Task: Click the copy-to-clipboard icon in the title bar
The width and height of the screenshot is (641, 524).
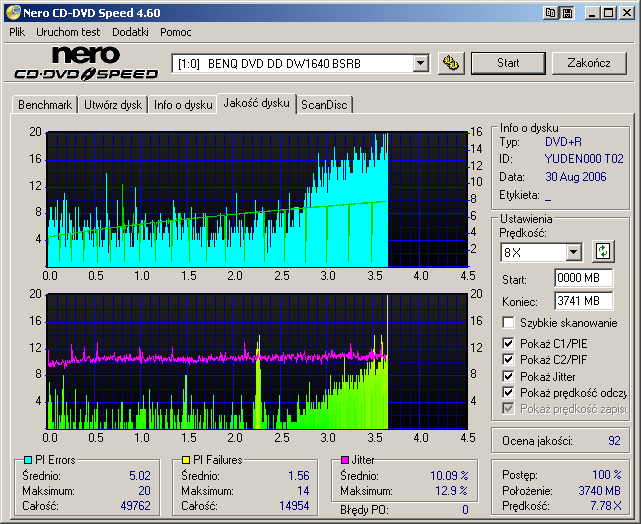Action: click(x=551, y=13)
